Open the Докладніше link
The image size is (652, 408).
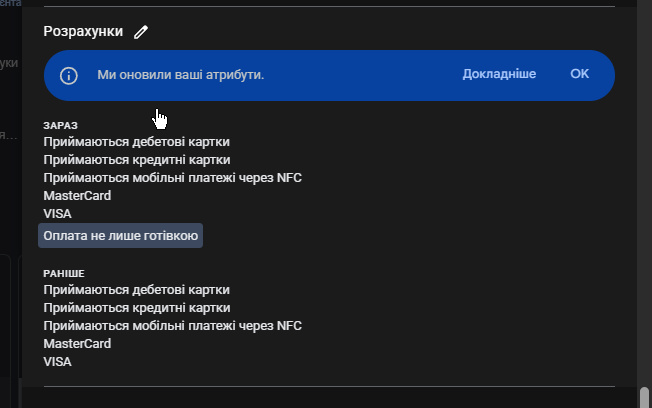coord(499,74)
